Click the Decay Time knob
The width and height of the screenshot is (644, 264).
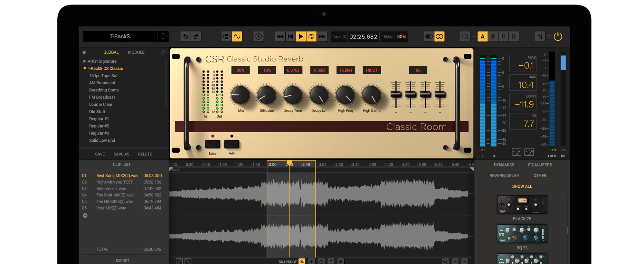click(x=292, y=95)
